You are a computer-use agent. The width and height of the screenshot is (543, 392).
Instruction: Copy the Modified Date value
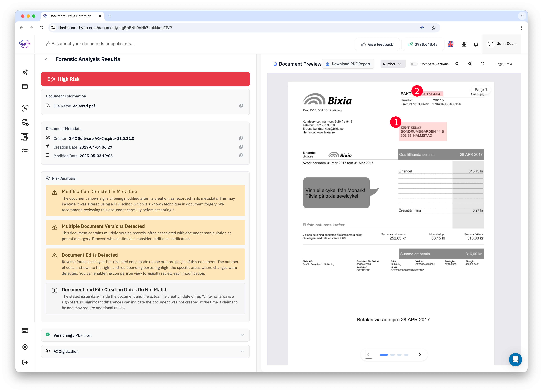(x=241, y=156)
